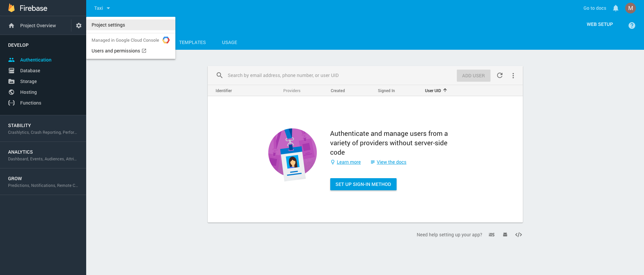The image size is (644, 275).
Task: Select the Authentication people icon
Action: tap(11, 60)
